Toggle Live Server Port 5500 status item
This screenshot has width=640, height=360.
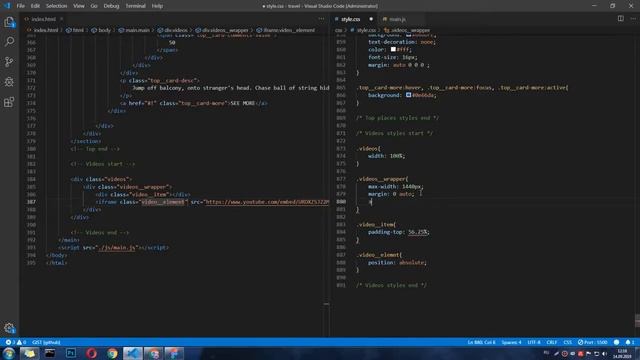tap(593, 342)
